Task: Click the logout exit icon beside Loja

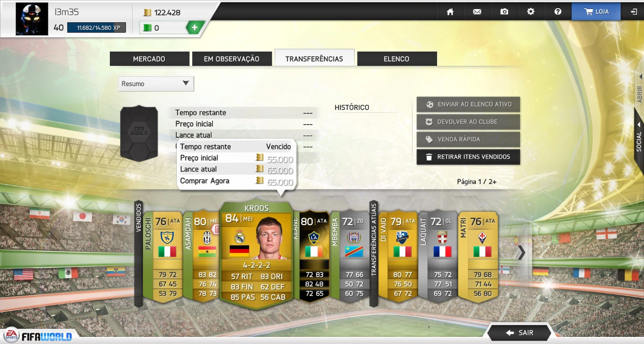Action: click(634, 12)
